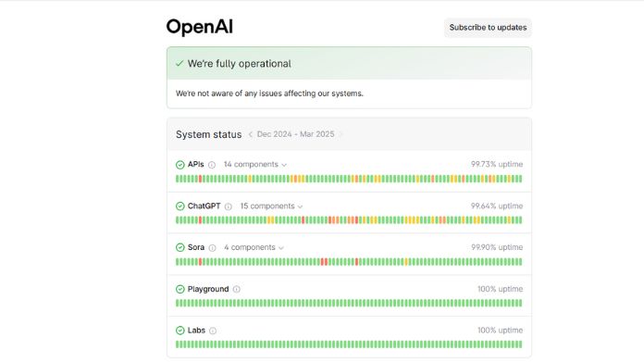Click the ChatGPT operational status check icon

point(180,206)
